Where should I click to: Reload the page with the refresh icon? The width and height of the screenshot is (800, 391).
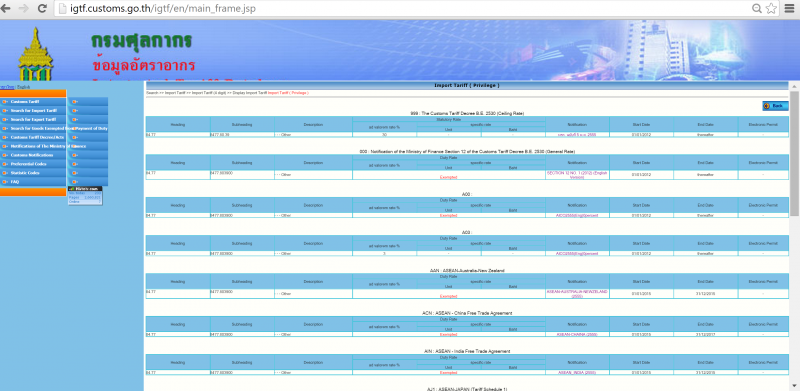click(x=42, y=8)
